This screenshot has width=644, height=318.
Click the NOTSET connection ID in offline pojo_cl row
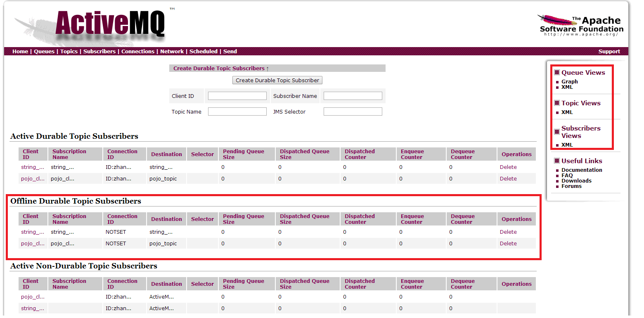pos(116,244)
